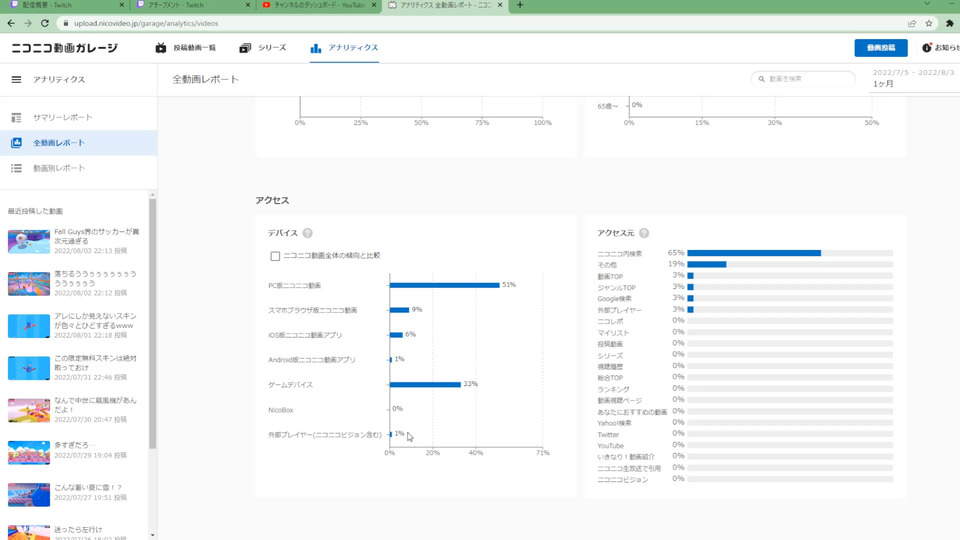960x540 pixels.
Task: Expand the browser tab search chevron
Action: [927, 4]
